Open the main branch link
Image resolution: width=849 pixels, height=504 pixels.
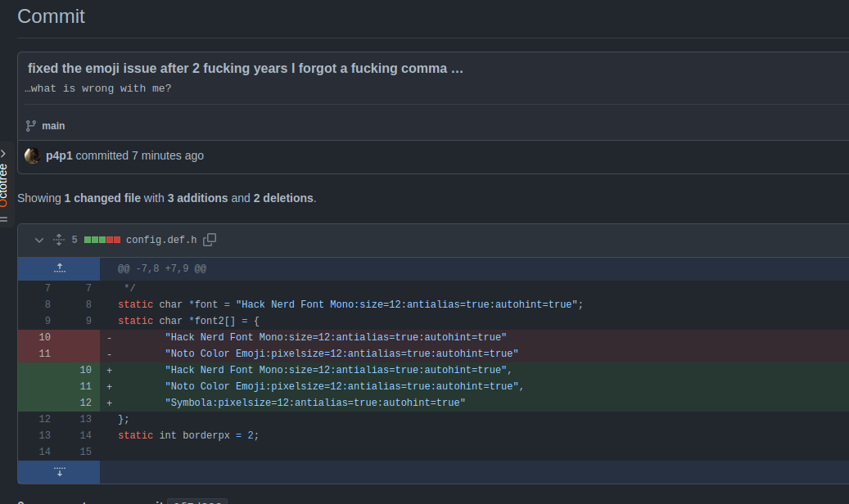[53, 126]
